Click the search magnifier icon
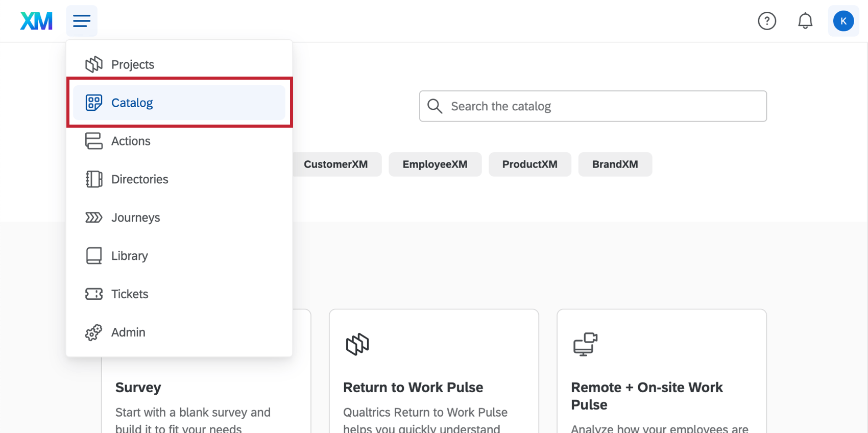This screenshot has width=868, height=433. point(435,106)
